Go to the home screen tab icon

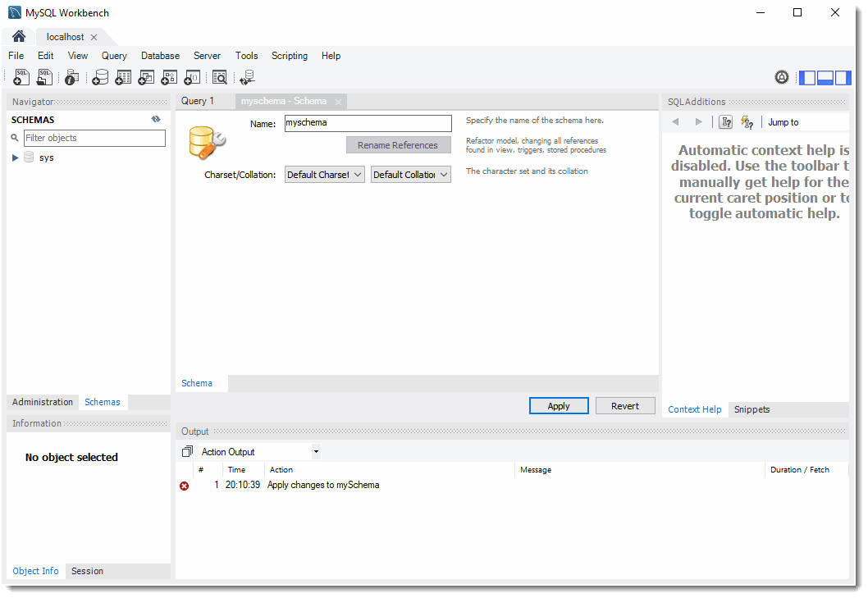(x=19, y=37)
